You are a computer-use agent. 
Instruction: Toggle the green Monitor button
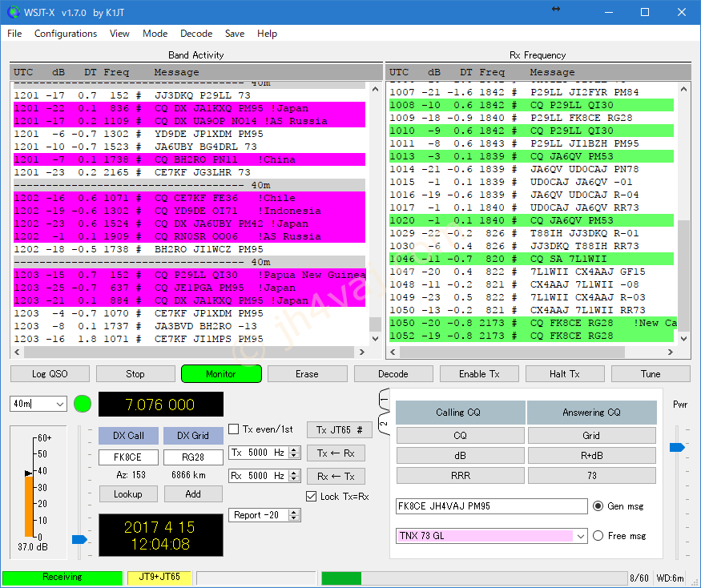click(x=221, y=374)
